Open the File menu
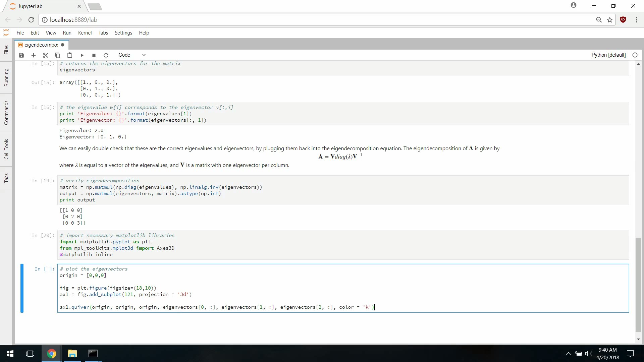The width and height of the screenshot is (644, 362). pyautogui.click(x=20, y=33)
